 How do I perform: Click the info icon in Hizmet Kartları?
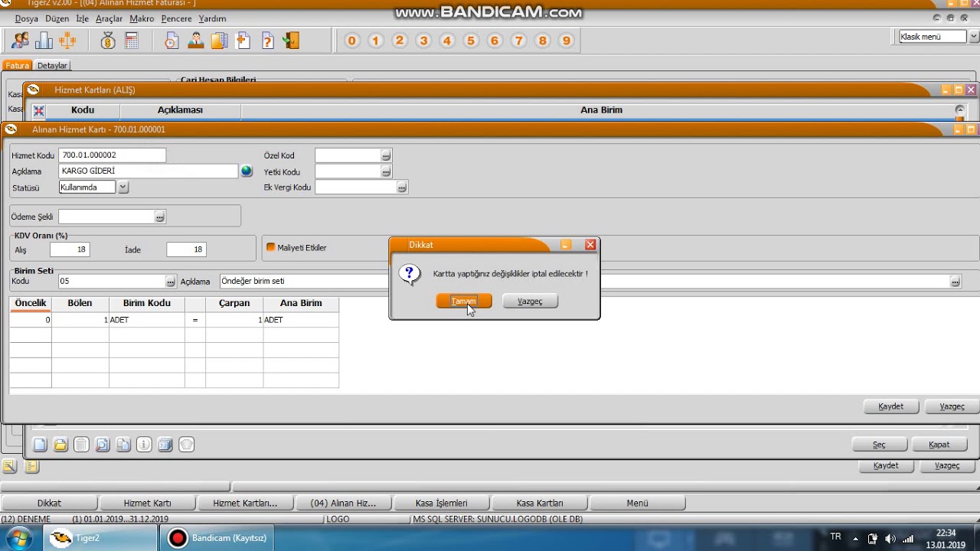tap(144, 445)
